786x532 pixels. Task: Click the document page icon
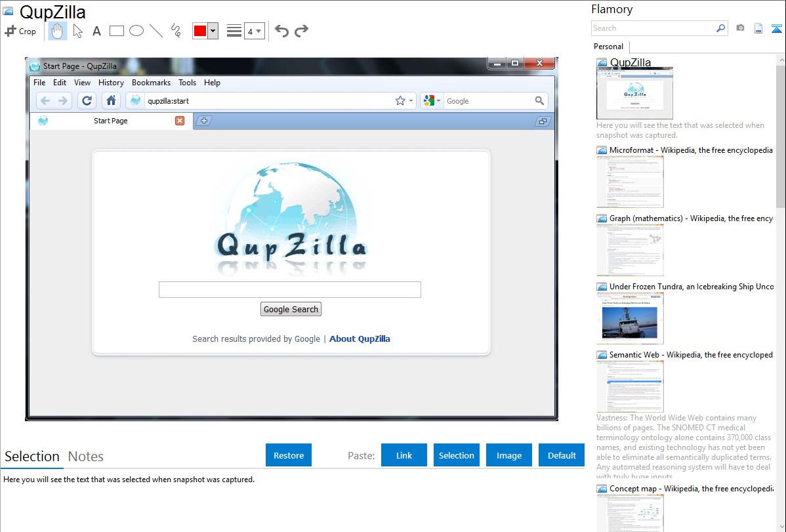758,28
